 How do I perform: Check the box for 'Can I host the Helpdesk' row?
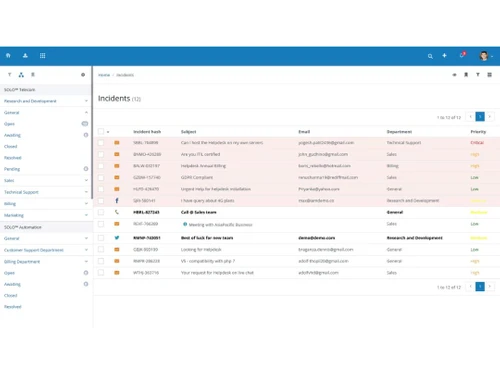tap(101, 143)
